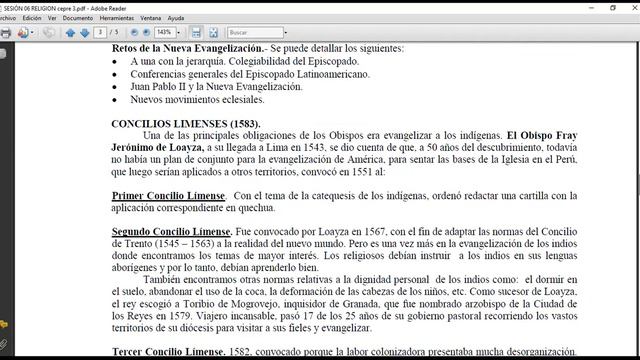
Task: Go to previous page with up arrow
Action: (x=70, y=33)
